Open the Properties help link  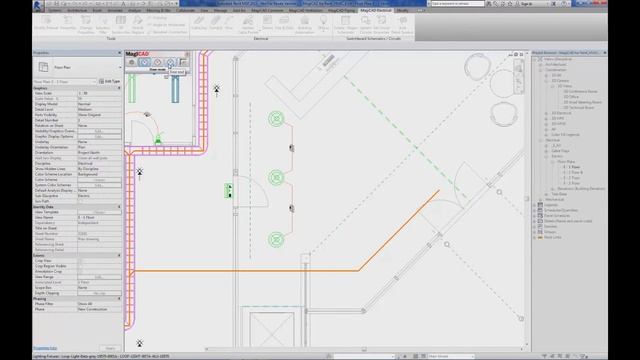click(45, 348)
